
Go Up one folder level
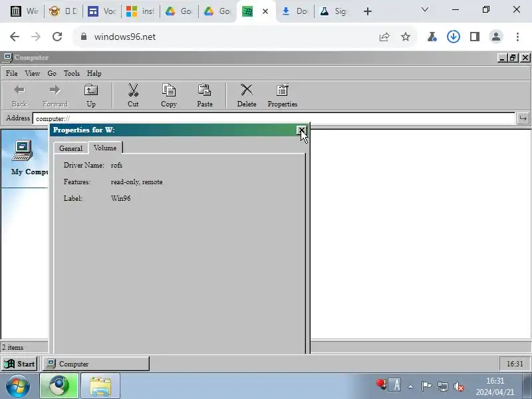(x=90, y=95)
